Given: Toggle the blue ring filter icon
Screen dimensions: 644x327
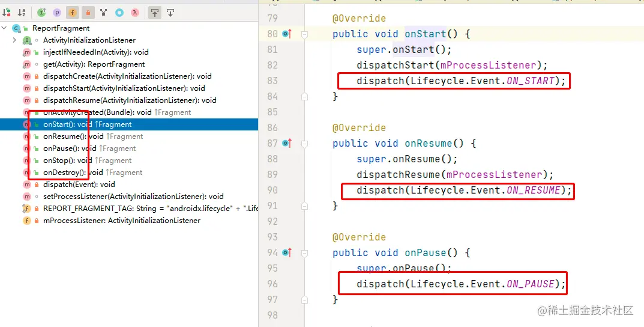Looking at the screenshot, I should coord(119,13).
